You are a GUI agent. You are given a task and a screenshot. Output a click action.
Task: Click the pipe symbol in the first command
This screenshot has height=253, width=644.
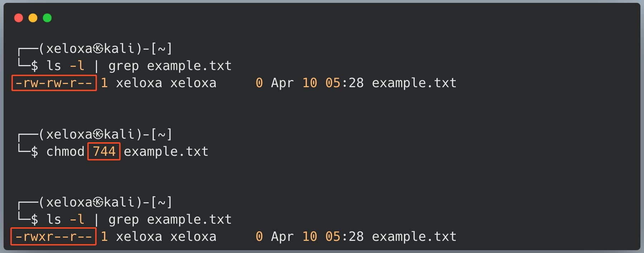96,66
